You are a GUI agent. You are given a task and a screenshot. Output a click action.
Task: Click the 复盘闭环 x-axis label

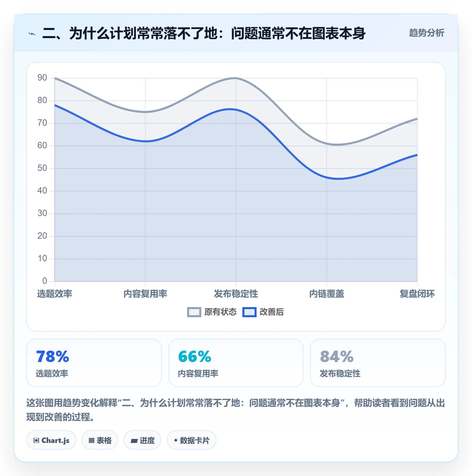pyautogui.click(x=417, y=294)
